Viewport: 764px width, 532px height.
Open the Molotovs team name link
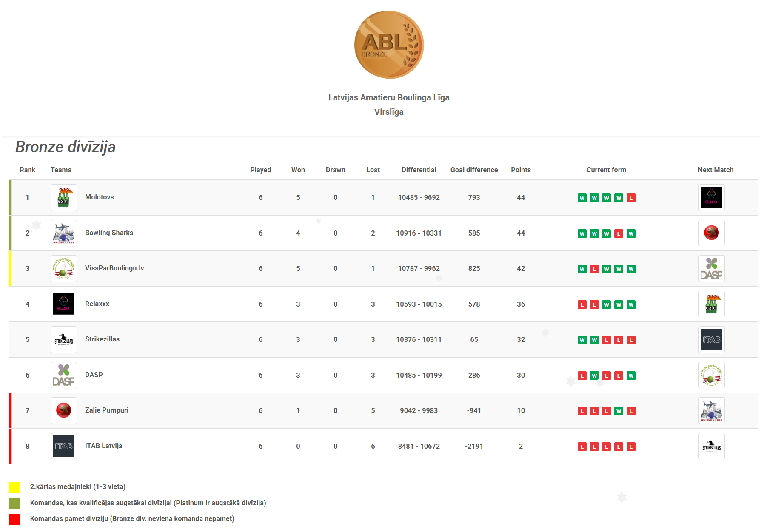click(99, 197)
